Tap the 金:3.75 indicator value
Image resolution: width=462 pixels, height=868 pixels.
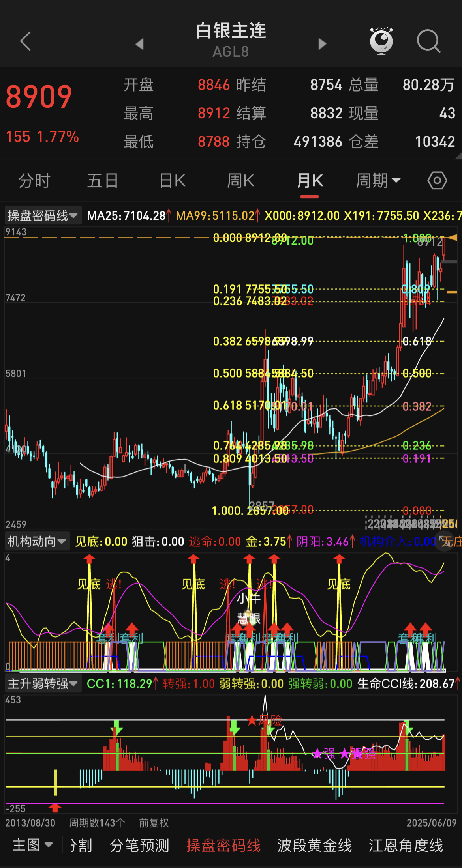tap(266, 541)
